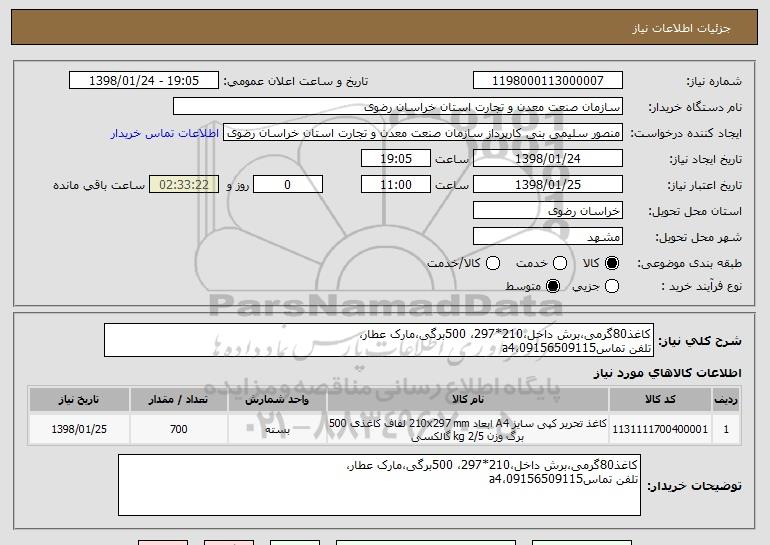The height and width of the screenshot is (545, 770).
Task: Click the شهر محل تحویل field مشهد
Action: point(548,237)
